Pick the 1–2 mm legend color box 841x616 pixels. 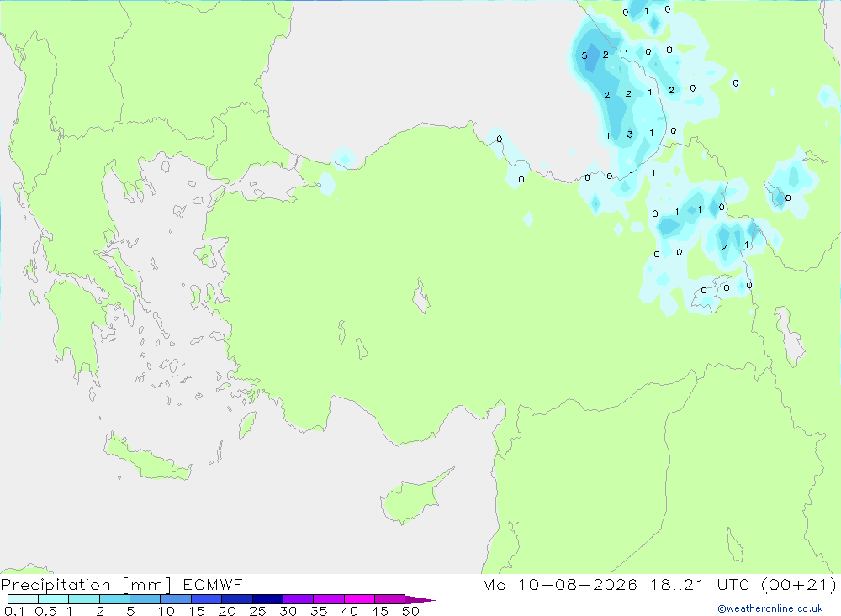[x=83, y=599]
